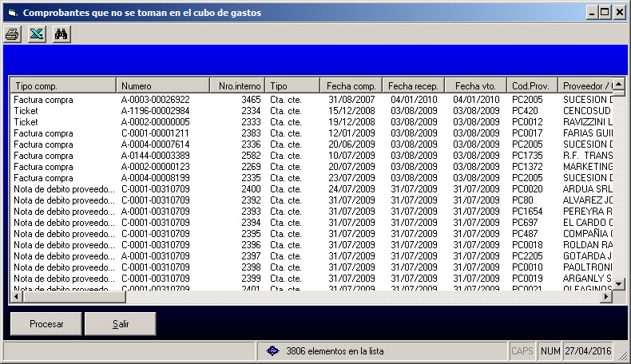The height and width of the screenshot is (364, 631).
Task: Click the printer icon in toolbar
Action: (13, 34)
